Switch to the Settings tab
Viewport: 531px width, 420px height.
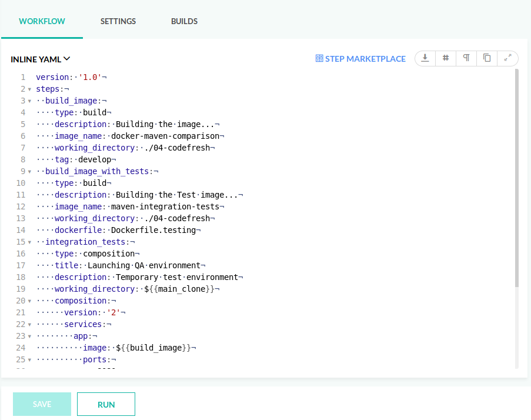click(x=118, y=21)
